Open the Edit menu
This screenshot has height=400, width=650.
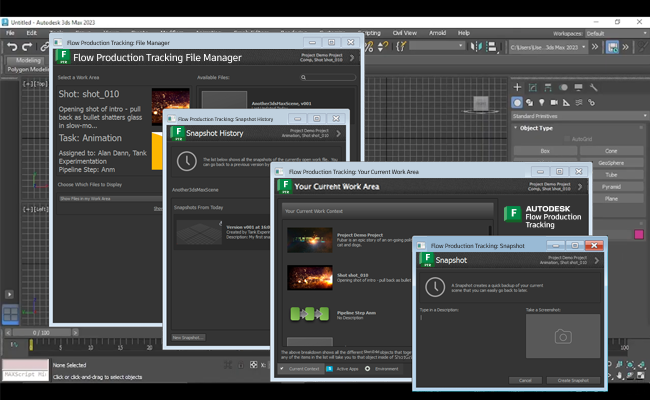point(32,33)
